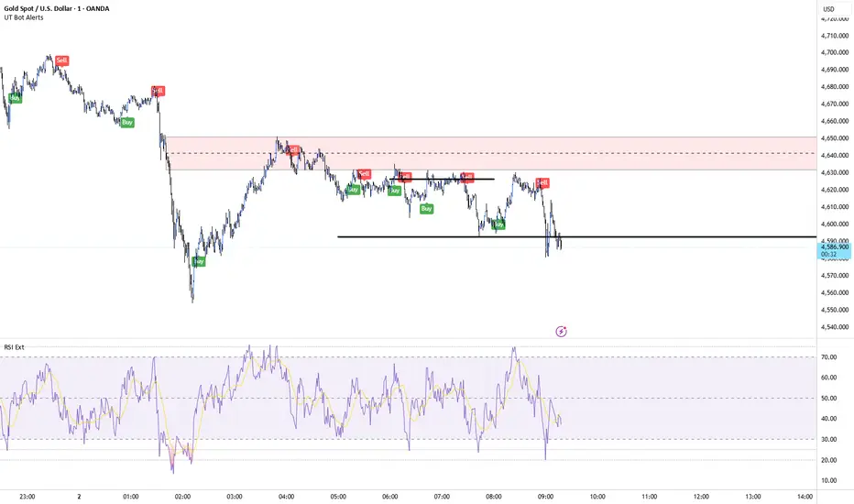This screenshot has height=504, width=854.
Task: Click the Sell signal just before the 01:30 drop
Action: (158, 91)
